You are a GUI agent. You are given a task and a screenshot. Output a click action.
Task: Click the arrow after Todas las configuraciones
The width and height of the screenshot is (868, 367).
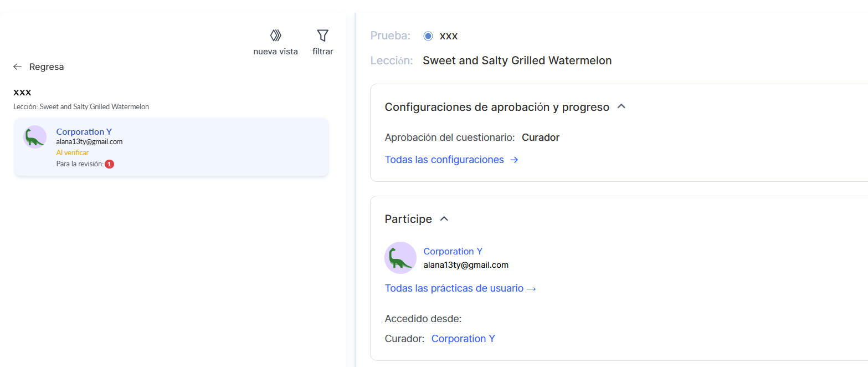pos(514,160)
